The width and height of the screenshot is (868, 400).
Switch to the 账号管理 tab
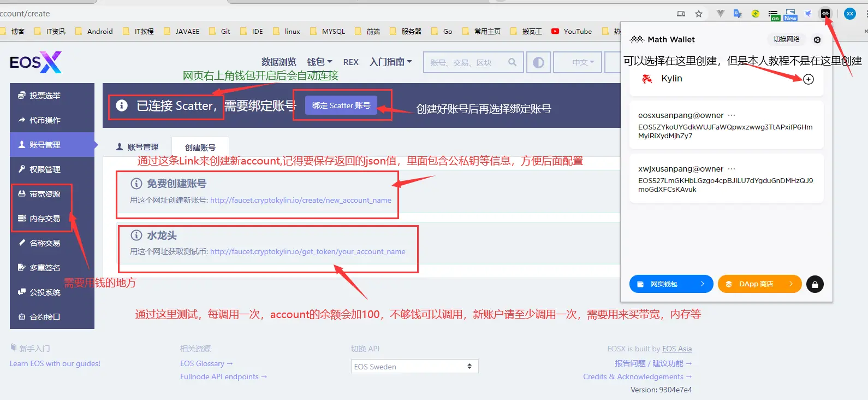pos(137,147)
